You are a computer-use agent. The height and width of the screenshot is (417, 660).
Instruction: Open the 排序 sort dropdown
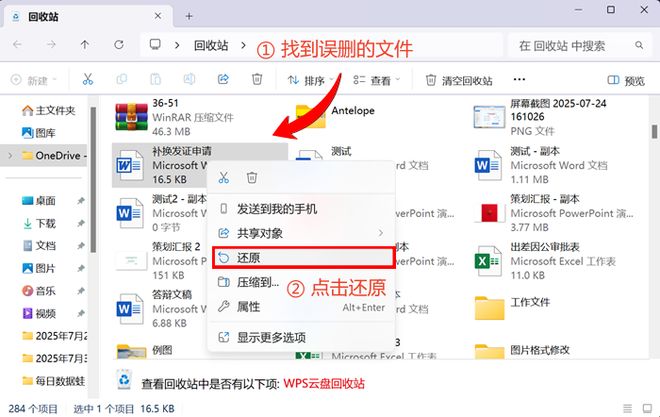click(x=310, y=80)
